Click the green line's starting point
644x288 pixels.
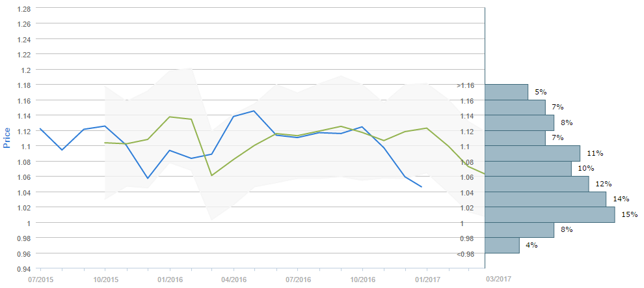105,142
